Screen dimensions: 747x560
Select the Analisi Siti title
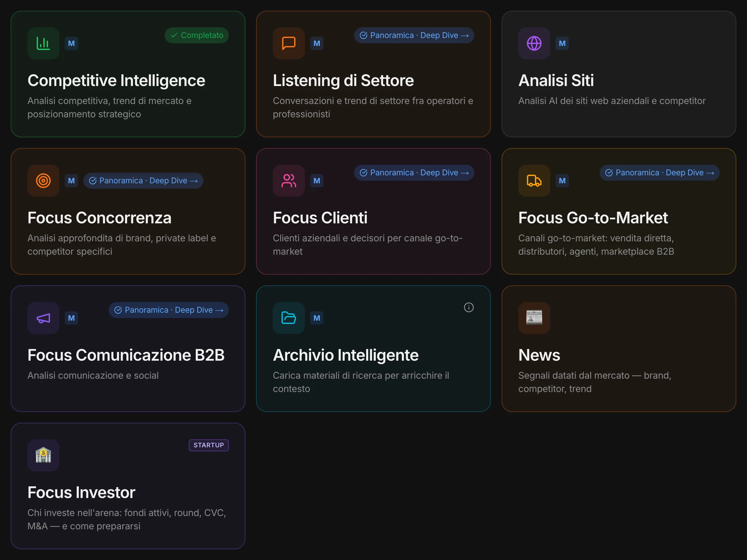click(556, 81)
